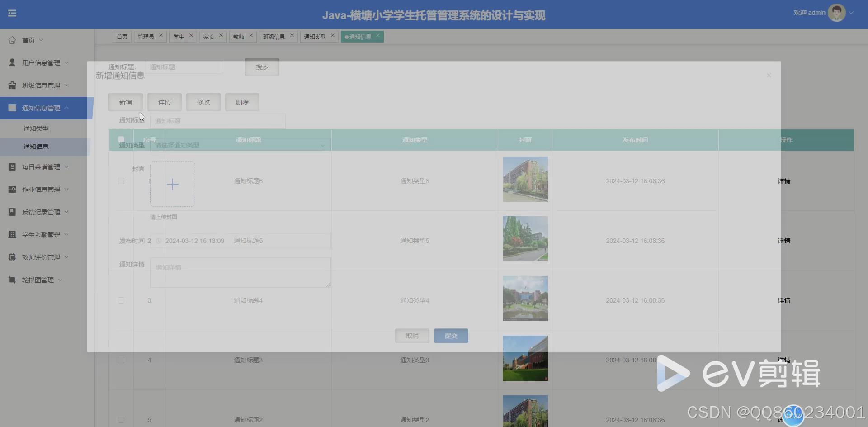
Task: Close the 家长 tab
Action: 221,35
